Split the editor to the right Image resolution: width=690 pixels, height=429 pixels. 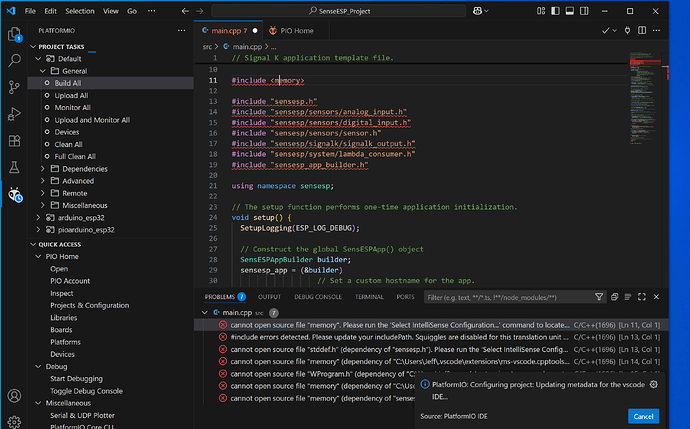[x=642, y=30]
